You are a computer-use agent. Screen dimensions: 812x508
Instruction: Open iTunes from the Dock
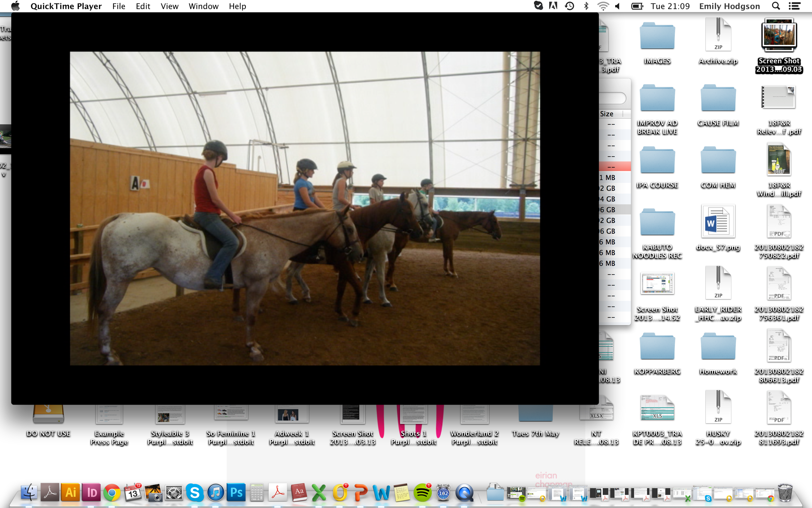[215, 492]
